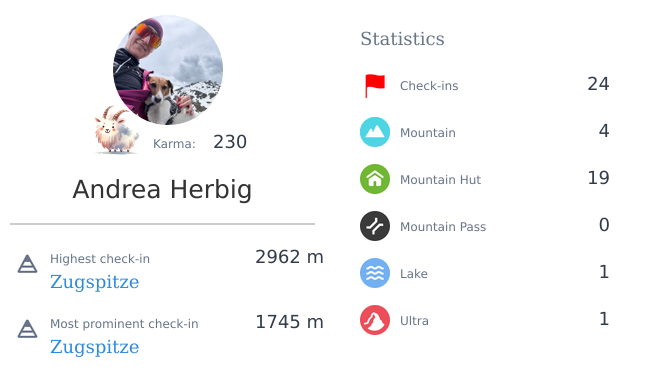Click the red Check-ins flag icon
This screenshot has height=385, width=650.
[x=375, y=86]
